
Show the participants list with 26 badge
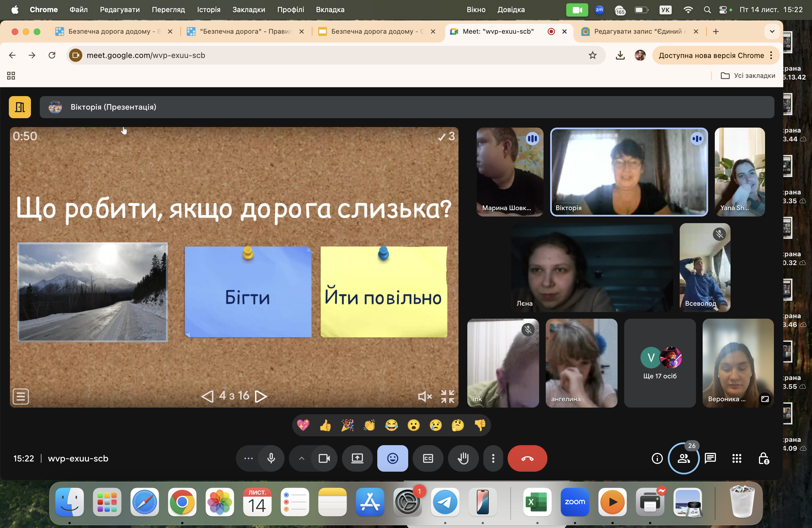point(683,458)
